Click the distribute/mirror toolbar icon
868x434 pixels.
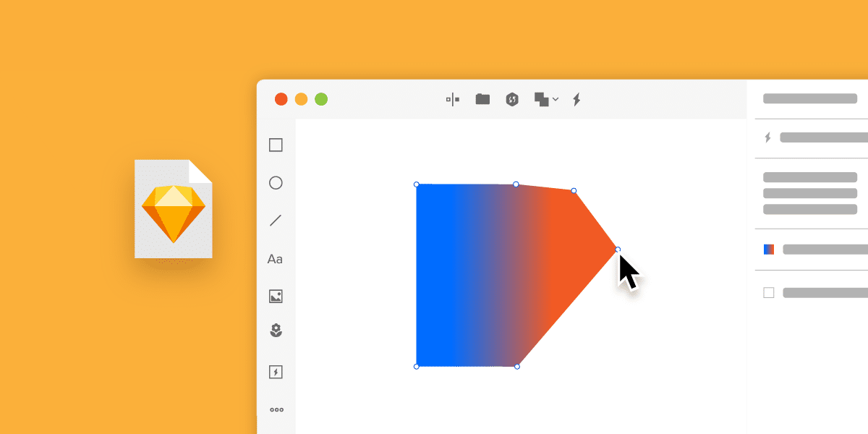(453, 99)
